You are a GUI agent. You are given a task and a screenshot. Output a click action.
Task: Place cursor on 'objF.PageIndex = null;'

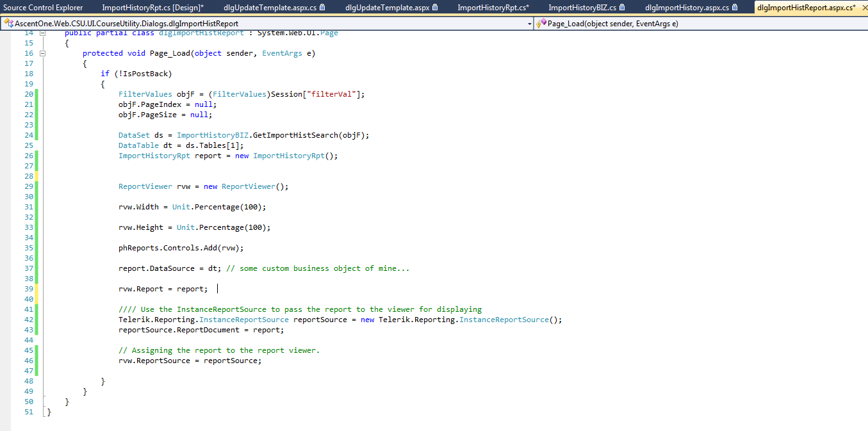pos(168,104)
